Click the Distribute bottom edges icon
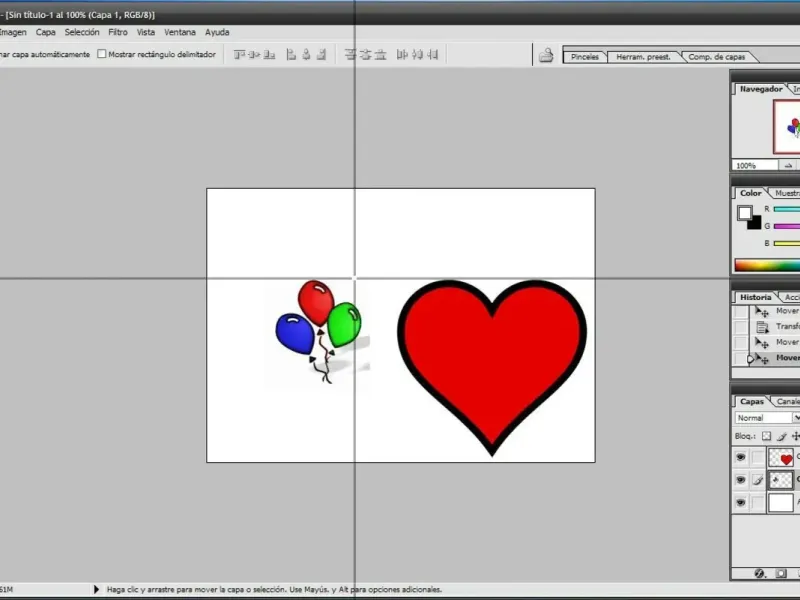This screenshot has height=600, width=800. tap(381, 54)
